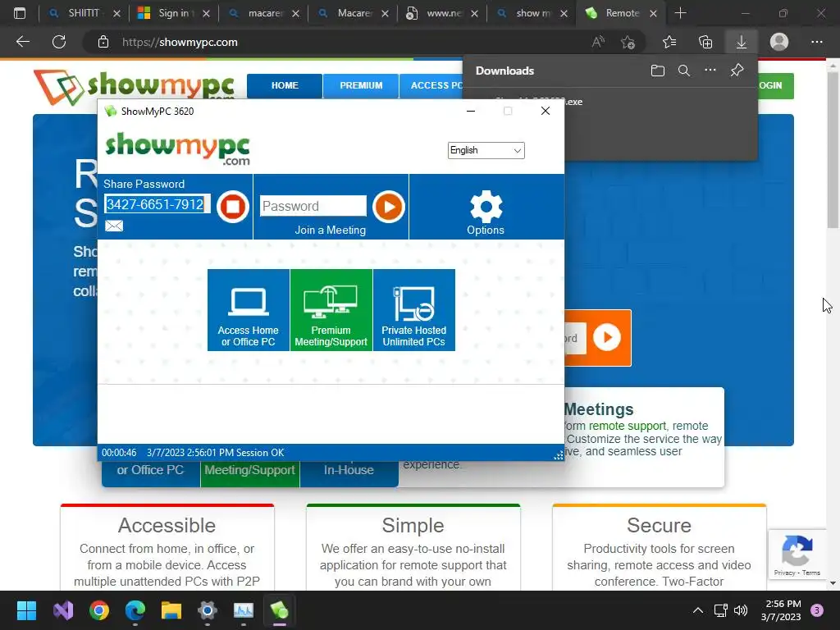Click the orange Join a Meeting play button
840x630 pixels.
pyautogui.click(x=388, y=206)
